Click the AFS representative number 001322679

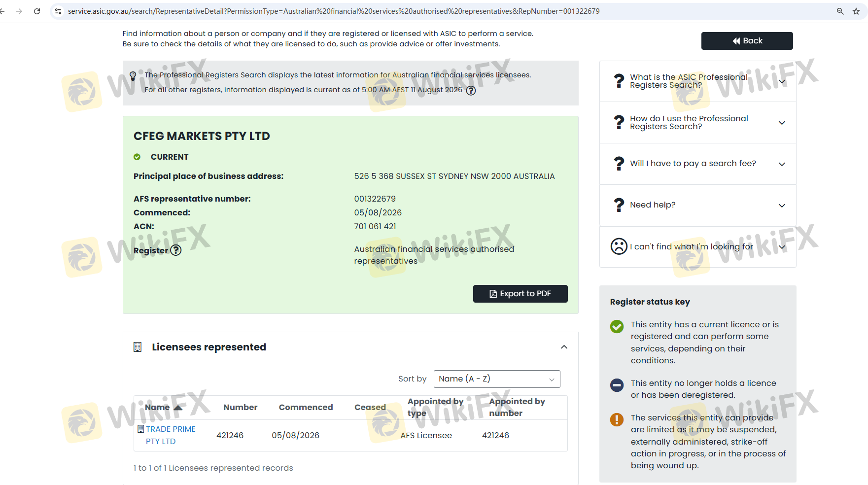(375, 199)
